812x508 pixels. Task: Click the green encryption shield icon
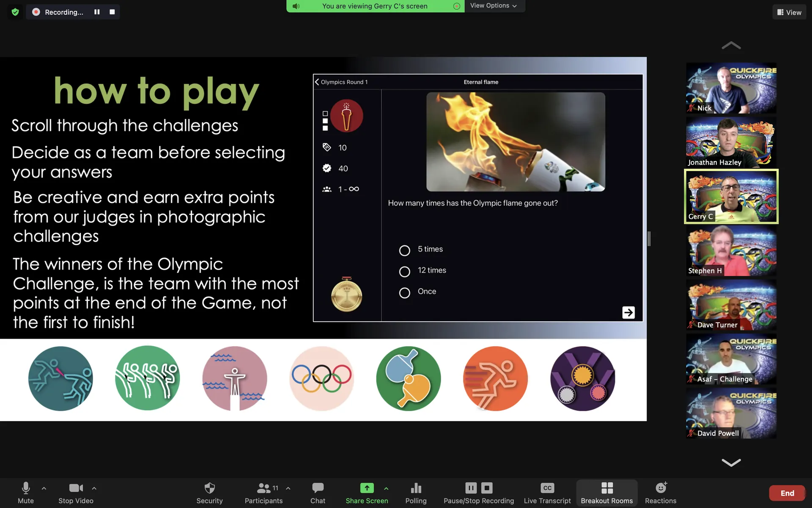point(15,12)
